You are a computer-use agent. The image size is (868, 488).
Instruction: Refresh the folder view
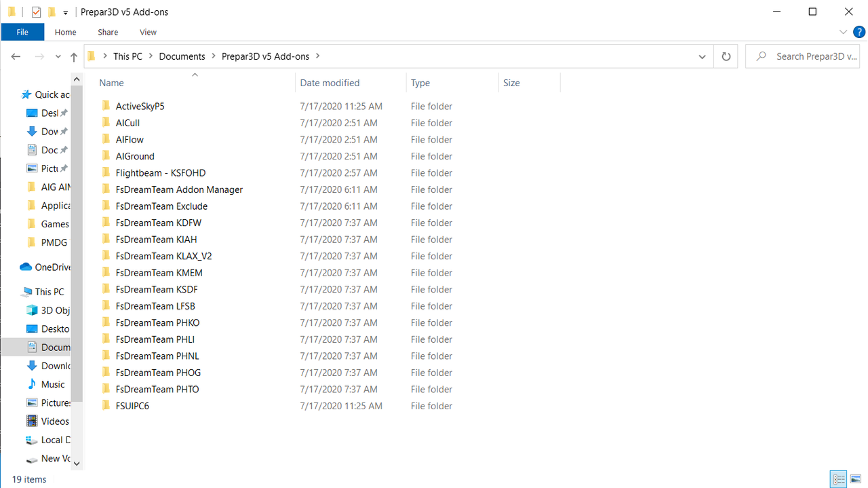[x=726, y=56]
